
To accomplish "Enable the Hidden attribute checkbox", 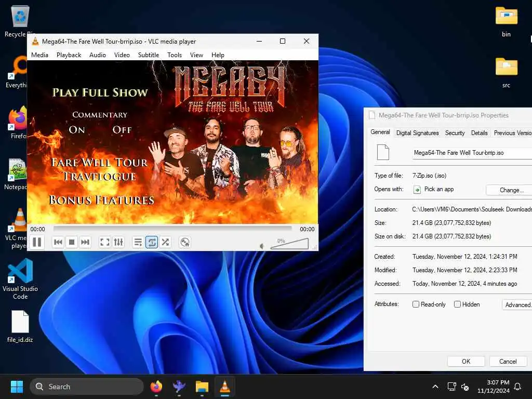I will 457,304.
